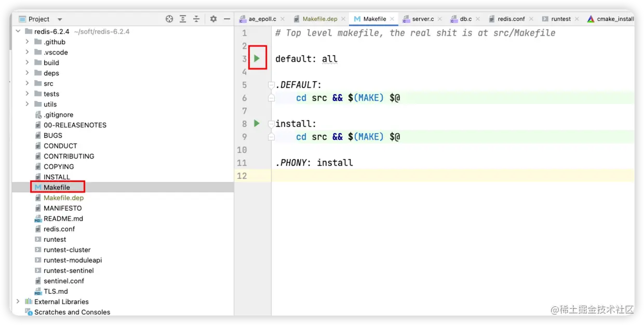The image size is (644, 325).
Task: Select Makefile.dep in project tree
Action: tap(63, 198)
